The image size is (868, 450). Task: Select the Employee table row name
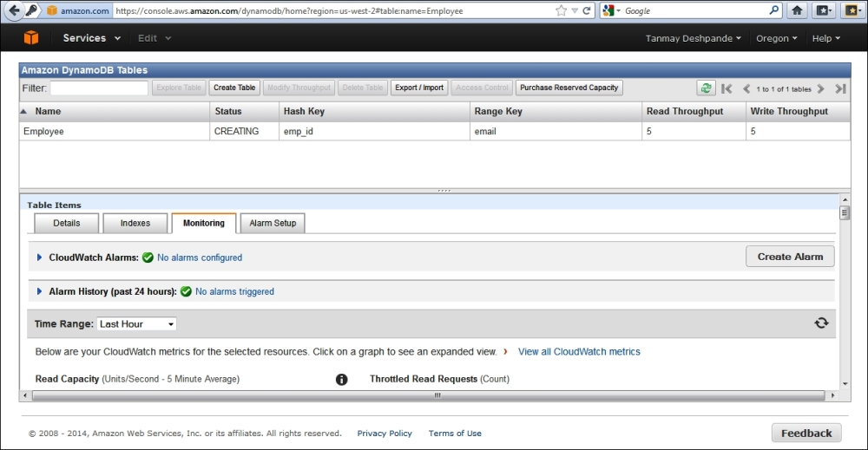pyautogui.click(x=43, y=132)
